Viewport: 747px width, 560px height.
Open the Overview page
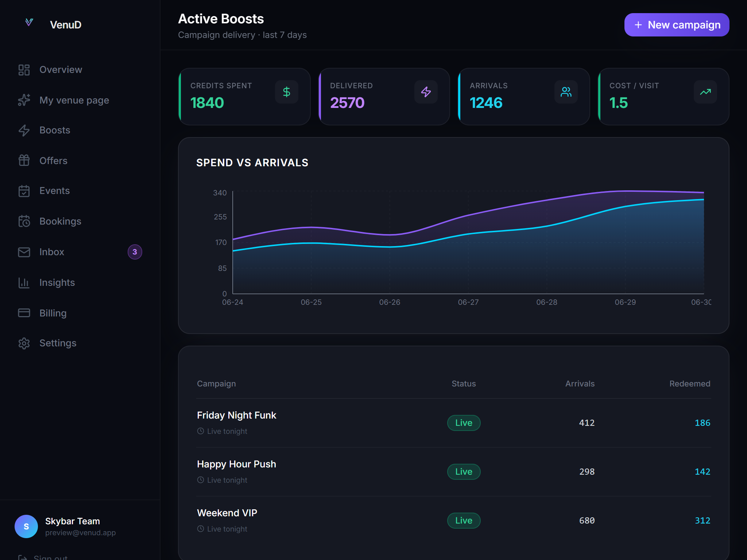tap(80, 70)
